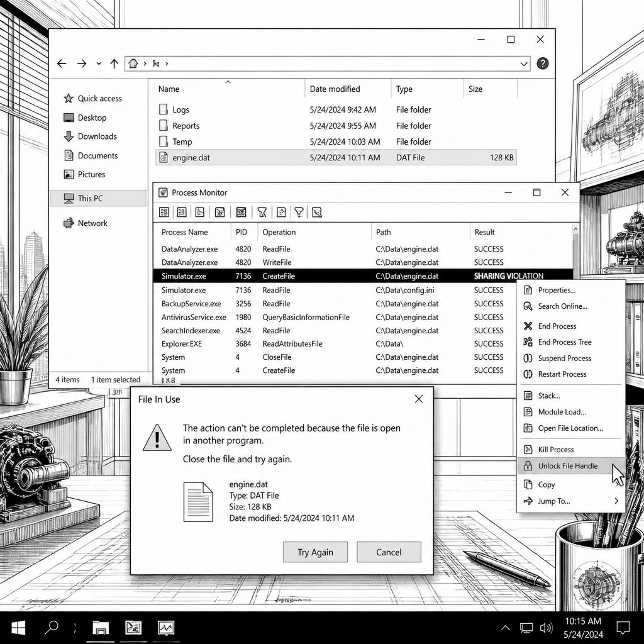Choose Properties... from context menu
This screenshot has width=644, height=644.
(571, 290)
